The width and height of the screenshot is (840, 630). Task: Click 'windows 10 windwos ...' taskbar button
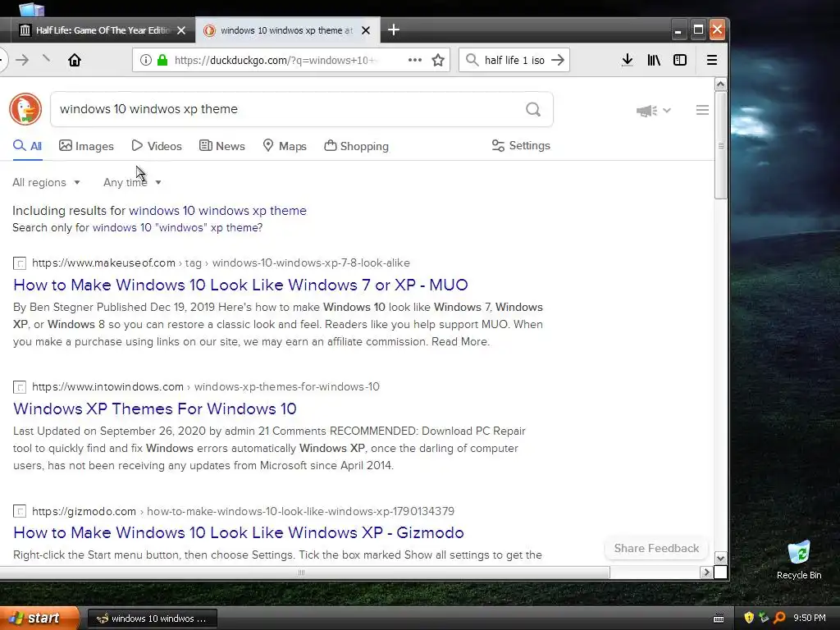point(152,619)
